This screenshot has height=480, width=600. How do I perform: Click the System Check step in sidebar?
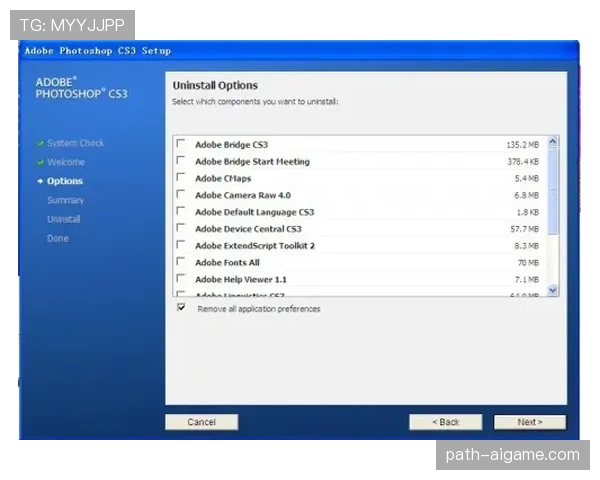[x=75, y=143]
